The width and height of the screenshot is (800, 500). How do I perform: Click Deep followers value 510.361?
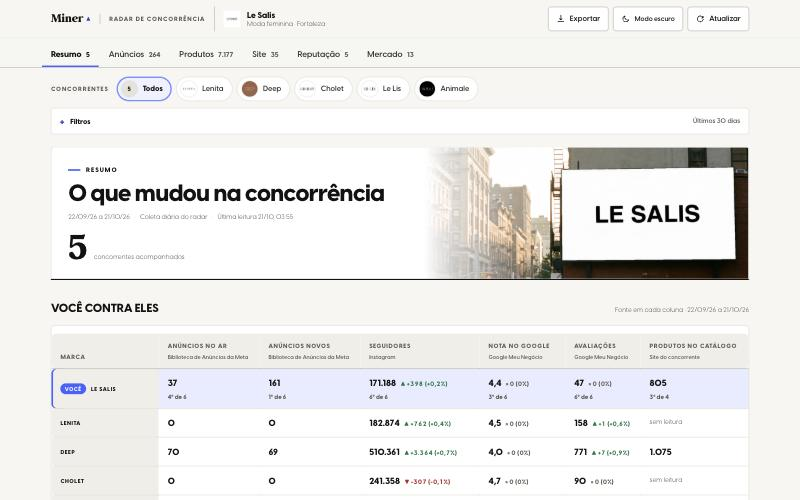(x=384, y=452)
